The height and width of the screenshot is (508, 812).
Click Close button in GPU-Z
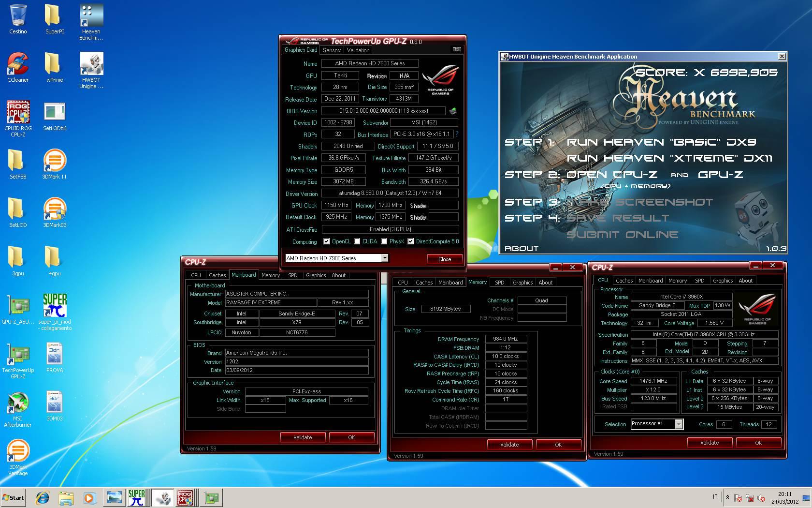pos(445,259)
